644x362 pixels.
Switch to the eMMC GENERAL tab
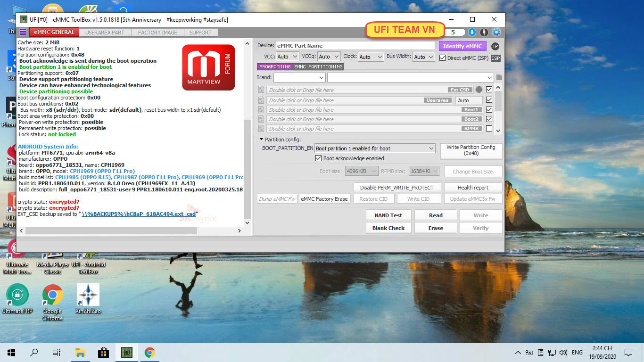[x=54, y=33]
